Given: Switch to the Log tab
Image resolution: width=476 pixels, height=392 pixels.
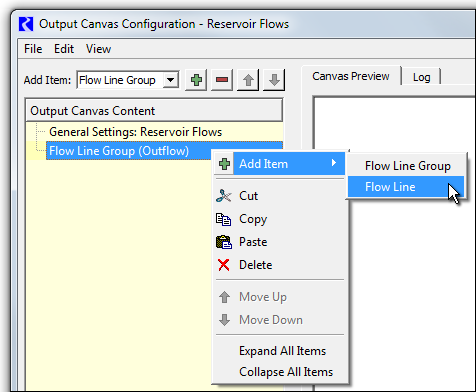Looking at the screenshot, I should (x=421, y=77).
